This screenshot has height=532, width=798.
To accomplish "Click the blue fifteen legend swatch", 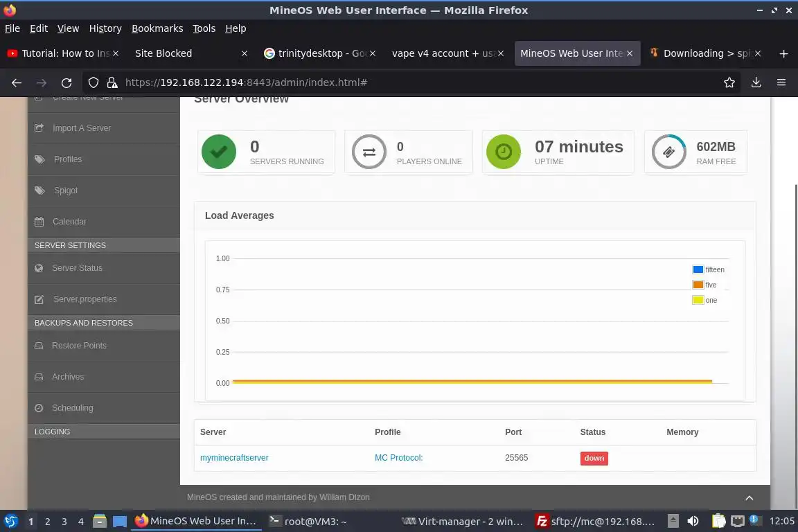I will (x=698, y=269).
